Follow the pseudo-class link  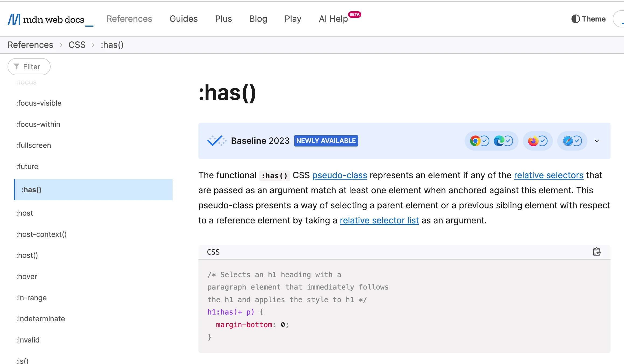[x=339, y=175]
